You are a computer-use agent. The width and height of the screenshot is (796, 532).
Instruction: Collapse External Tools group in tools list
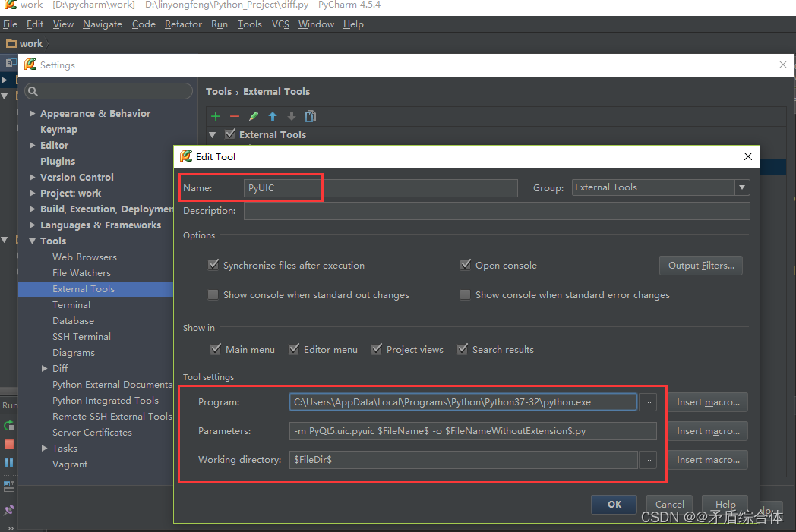[213, 135]
